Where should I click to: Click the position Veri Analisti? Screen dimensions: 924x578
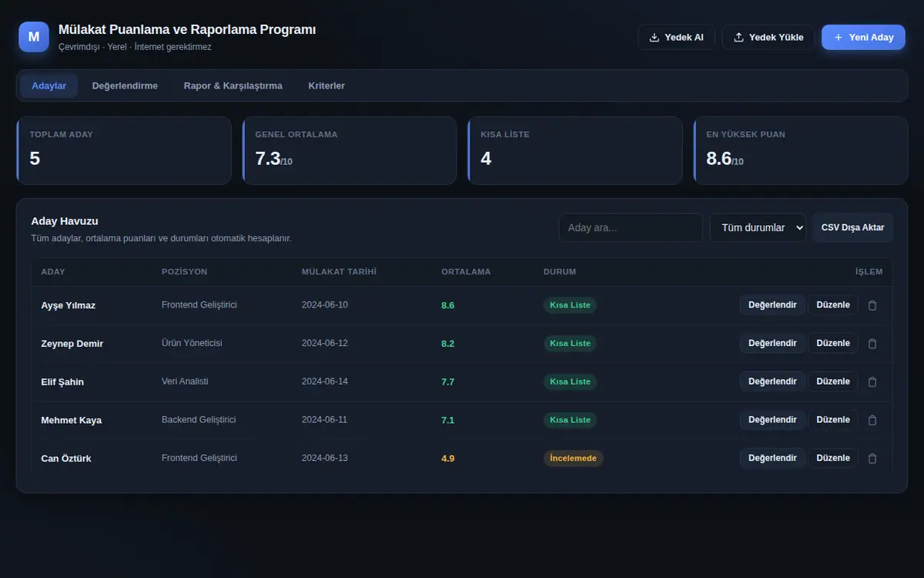pos(185,381)
